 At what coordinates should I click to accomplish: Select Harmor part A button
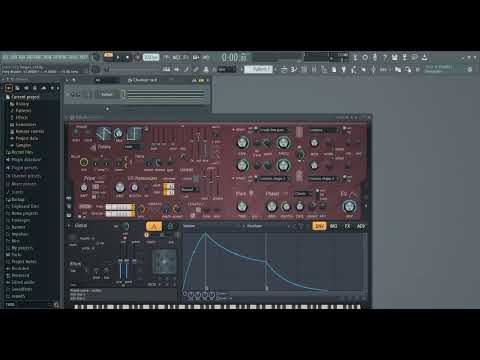pos(154,227)
